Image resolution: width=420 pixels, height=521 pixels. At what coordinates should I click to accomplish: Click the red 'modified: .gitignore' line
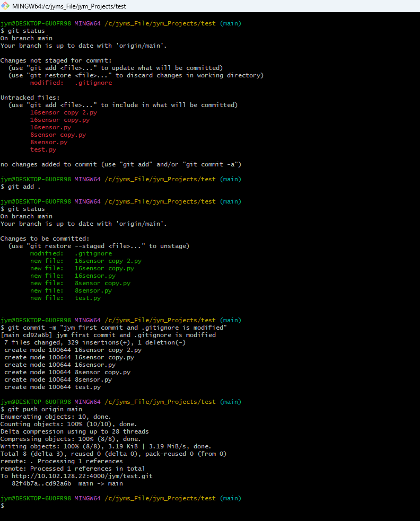[x=71, y=83]
